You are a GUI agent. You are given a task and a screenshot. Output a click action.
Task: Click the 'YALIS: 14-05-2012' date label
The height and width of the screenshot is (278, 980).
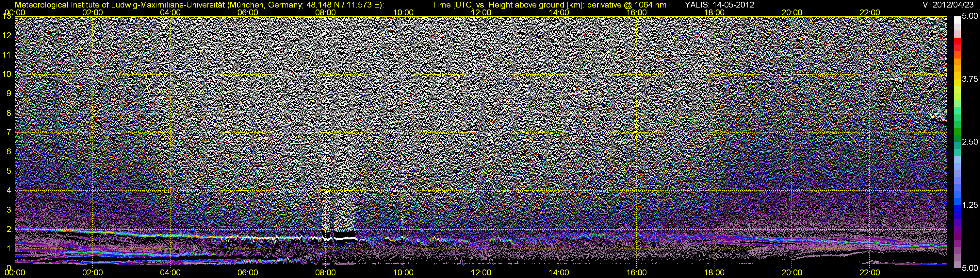[719, 5]
